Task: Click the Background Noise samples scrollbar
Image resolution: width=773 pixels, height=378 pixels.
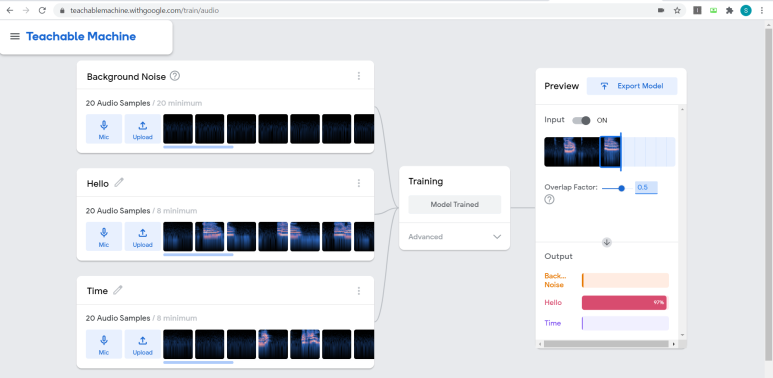Action: [x=198, y=147]
